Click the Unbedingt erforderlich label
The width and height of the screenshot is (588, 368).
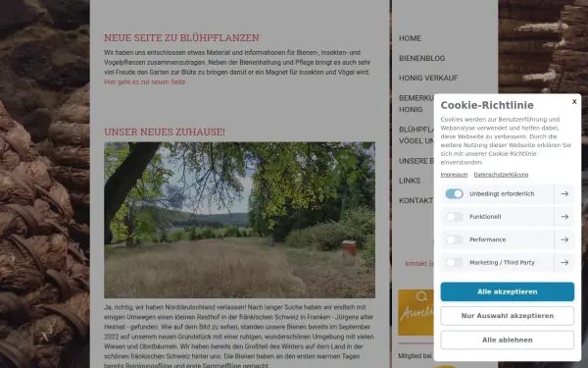pos(502,193)
